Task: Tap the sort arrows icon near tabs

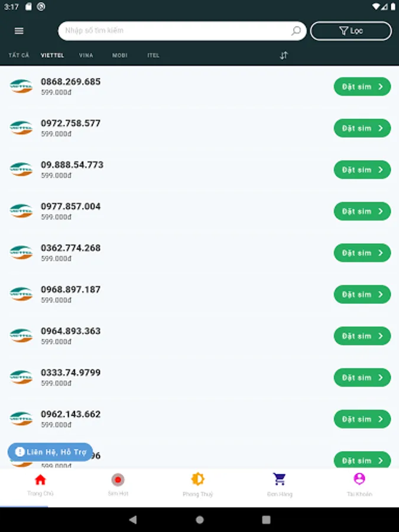Action: [284, 55]
